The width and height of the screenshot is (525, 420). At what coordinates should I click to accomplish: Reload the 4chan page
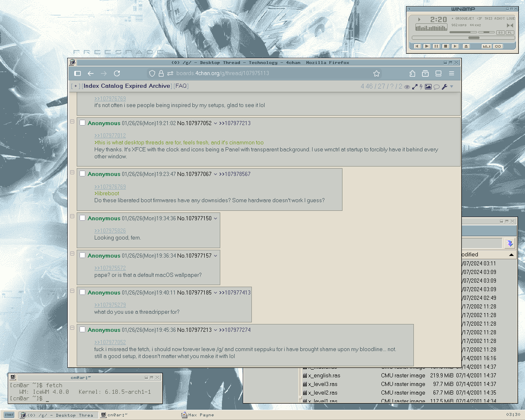click(x=117, y=73)
